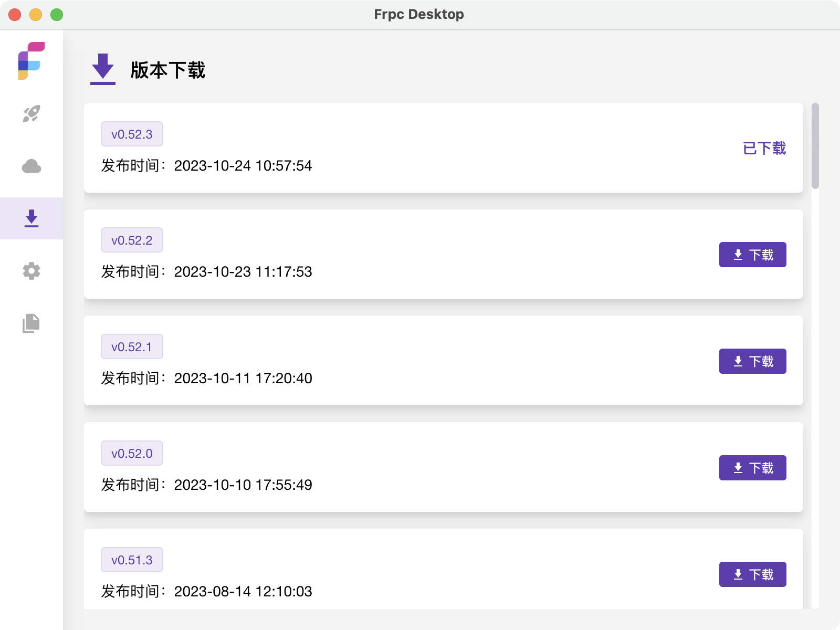840x630 pixels.
Task: Download version v0.51.3
Action: click(752, 574)
